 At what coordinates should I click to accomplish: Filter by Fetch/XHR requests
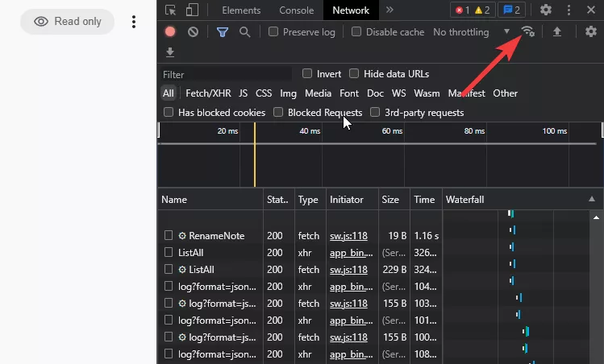[208, 93]
